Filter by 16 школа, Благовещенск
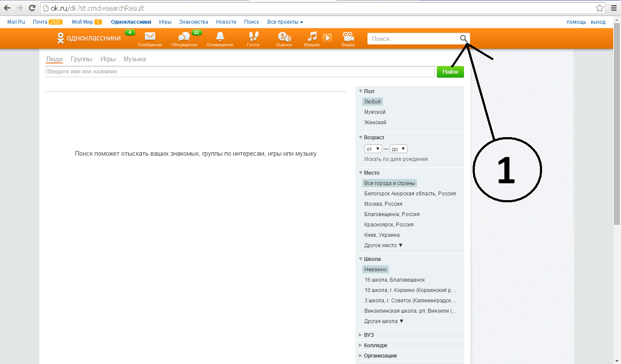Image resolution: width=621 pixels, height=364 pixels. tap(395, 280)
